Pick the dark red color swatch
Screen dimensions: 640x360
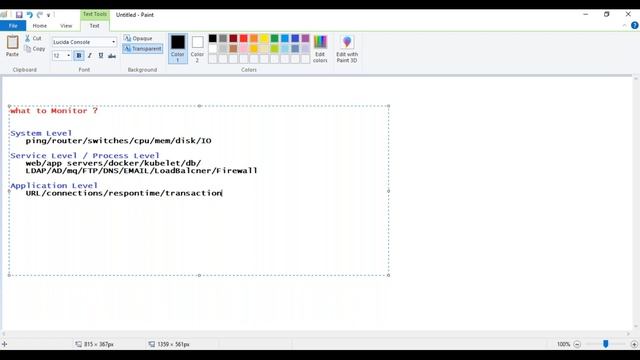pyautogui.click(x=233, y=38)
